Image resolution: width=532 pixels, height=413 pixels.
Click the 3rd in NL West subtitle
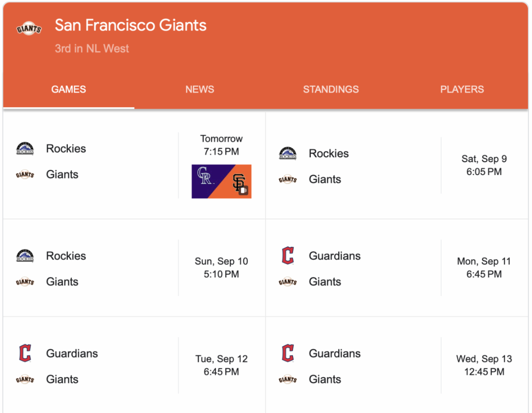coord(92,48)
